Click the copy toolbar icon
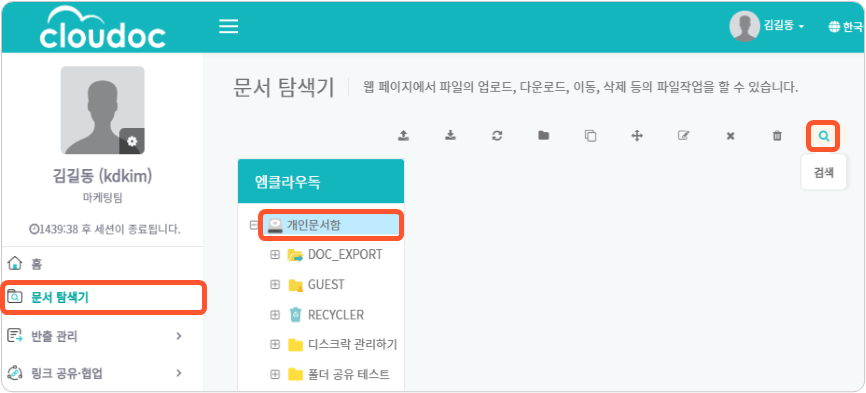The height and width of the screenshot is (393, 866). coord(590,136)
